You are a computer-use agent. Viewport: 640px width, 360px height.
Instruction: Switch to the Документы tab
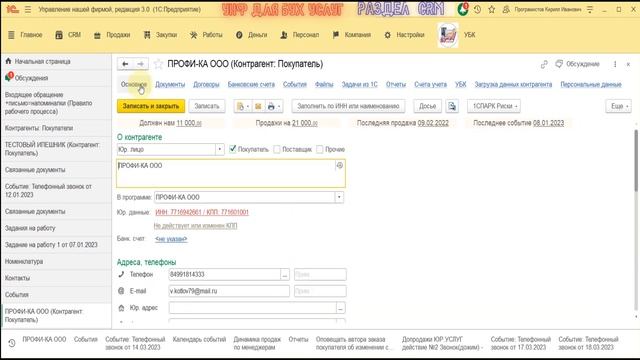point(170,84)
